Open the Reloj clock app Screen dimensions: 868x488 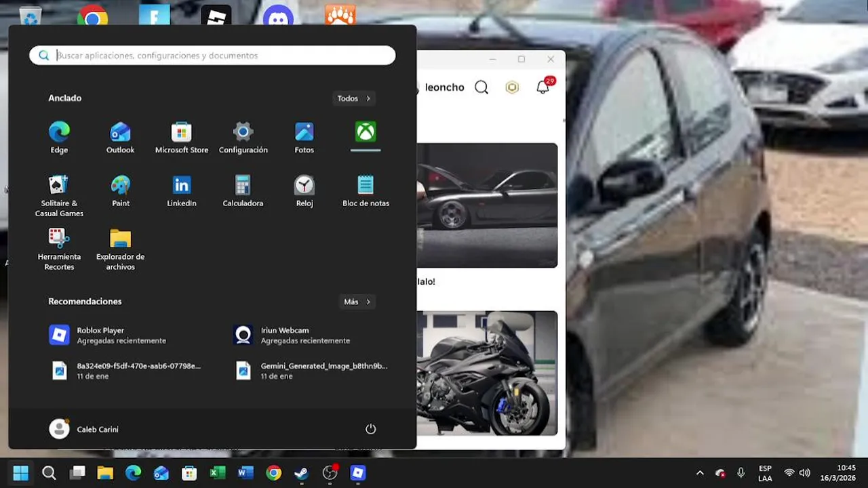(x=304, y=191)
